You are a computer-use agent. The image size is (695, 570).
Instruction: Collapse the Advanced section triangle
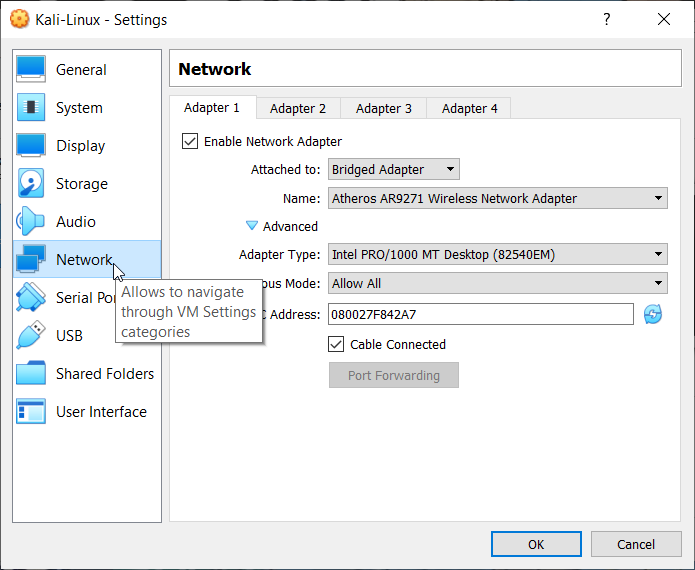click(x=251, y=226)
